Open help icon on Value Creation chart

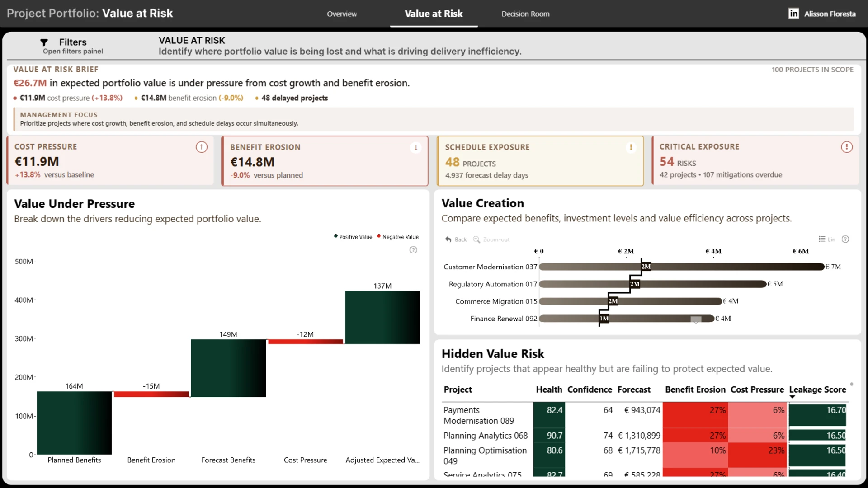point(845,239)
